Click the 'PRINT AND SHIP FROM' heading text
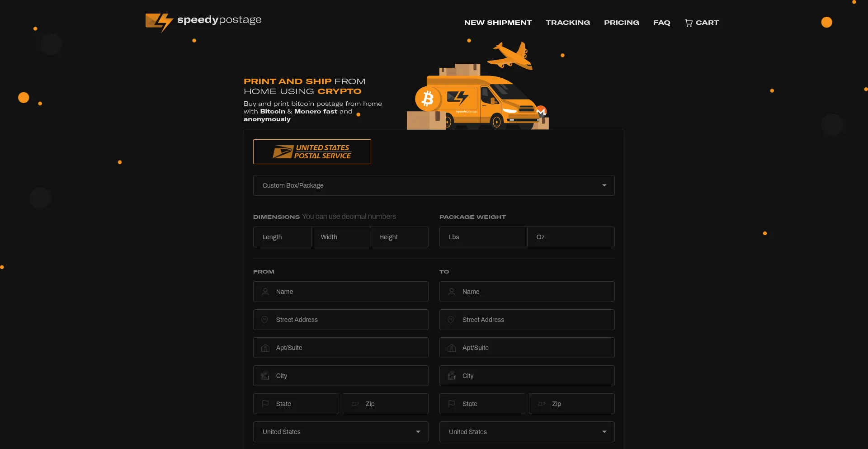Viewport: 868px width, 449px height. tap(304, 81)
